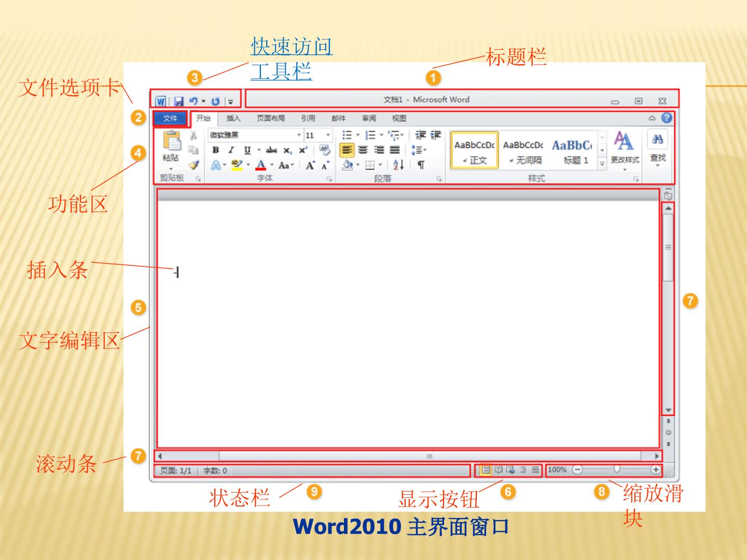Click the Copy icon in clipboard group

(x=193, y=150)
